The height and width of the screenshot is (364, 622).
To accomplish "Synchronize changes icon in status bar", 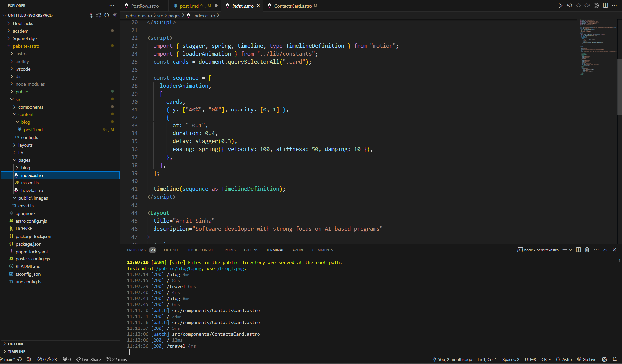I will point(20,359).
